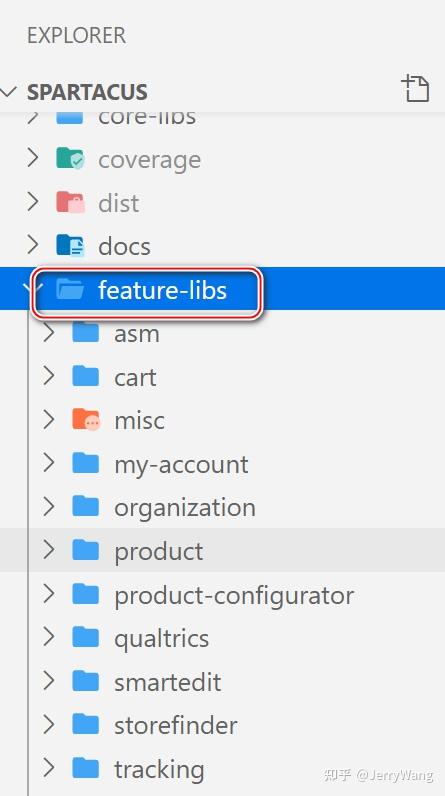Click the orange misc folder icon
Image resolution: width=445 pixels, height=796 pixels.
pos(86,419)
